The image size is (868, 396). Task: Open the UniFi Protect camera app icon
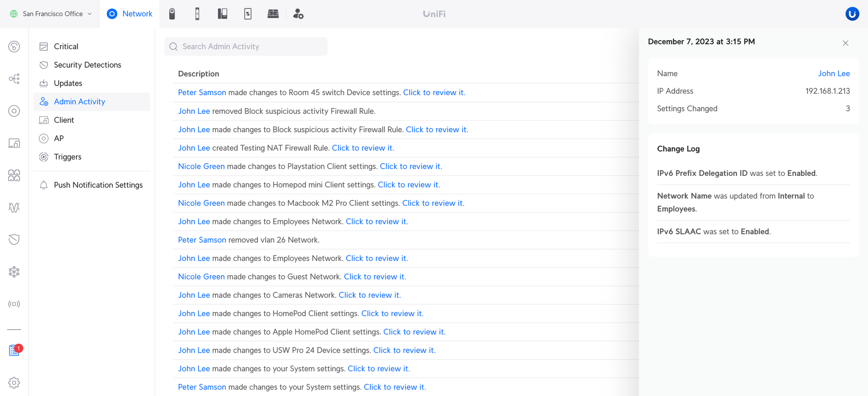pyautogui.click(x=172, y=14)
